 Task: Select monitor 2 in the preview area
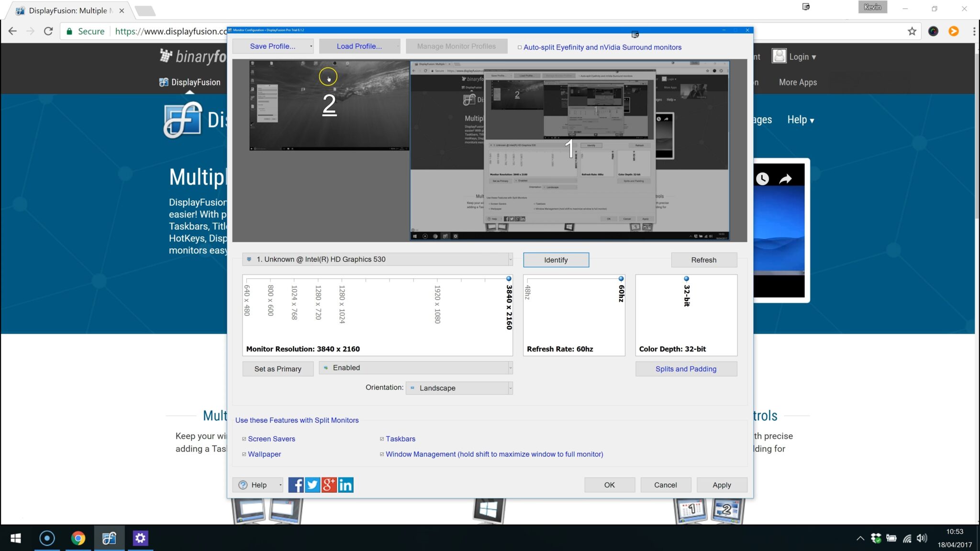tap(329, 105)
